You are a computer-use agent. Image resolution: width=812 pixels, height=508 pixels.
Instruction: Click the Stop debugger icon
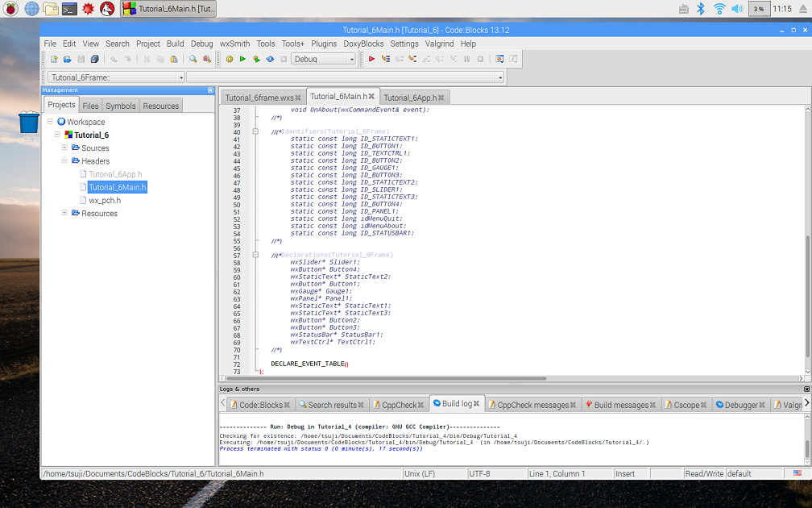(x=481, y=59)
